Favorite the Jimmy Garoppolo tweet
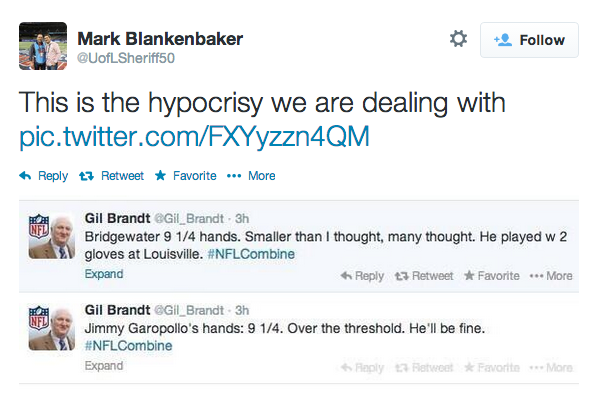The height and width of the screenshot is (402, 601). point(494,367)
